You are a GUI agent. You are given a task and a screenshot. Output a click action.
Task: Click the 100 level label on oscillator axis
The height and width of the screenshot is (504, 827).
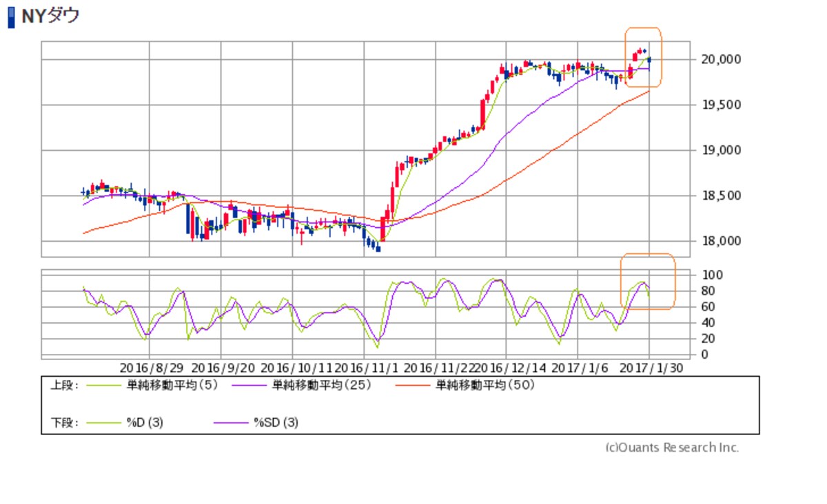(x=708, y=275)
